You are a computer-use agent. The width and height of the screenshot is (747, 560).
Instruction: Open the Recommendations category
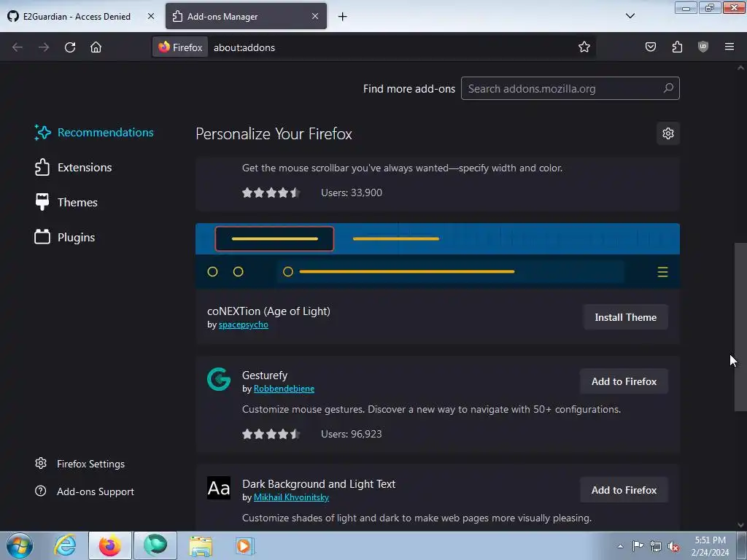click(x=94, y=133)
